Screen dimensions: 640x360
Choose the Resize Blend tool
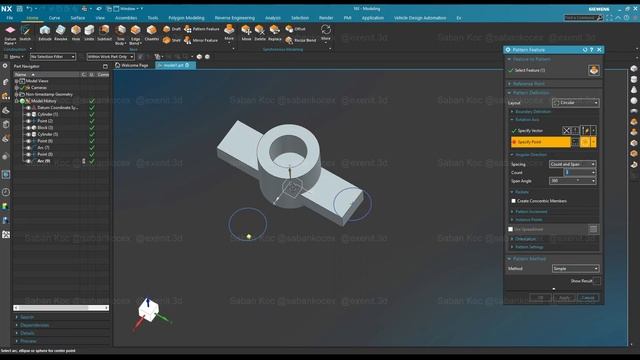point(300,40)
